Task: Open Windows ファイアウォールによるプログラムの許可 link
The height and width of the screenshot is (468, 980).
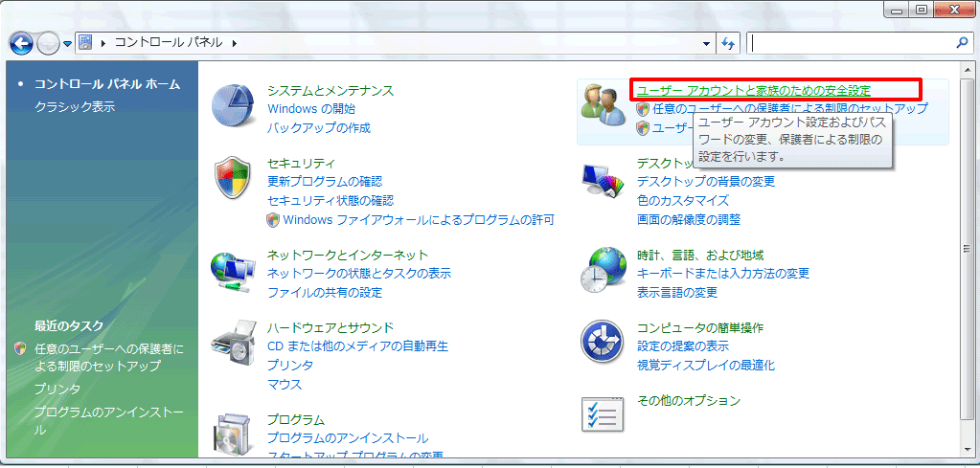Action: tap(419, 220)
